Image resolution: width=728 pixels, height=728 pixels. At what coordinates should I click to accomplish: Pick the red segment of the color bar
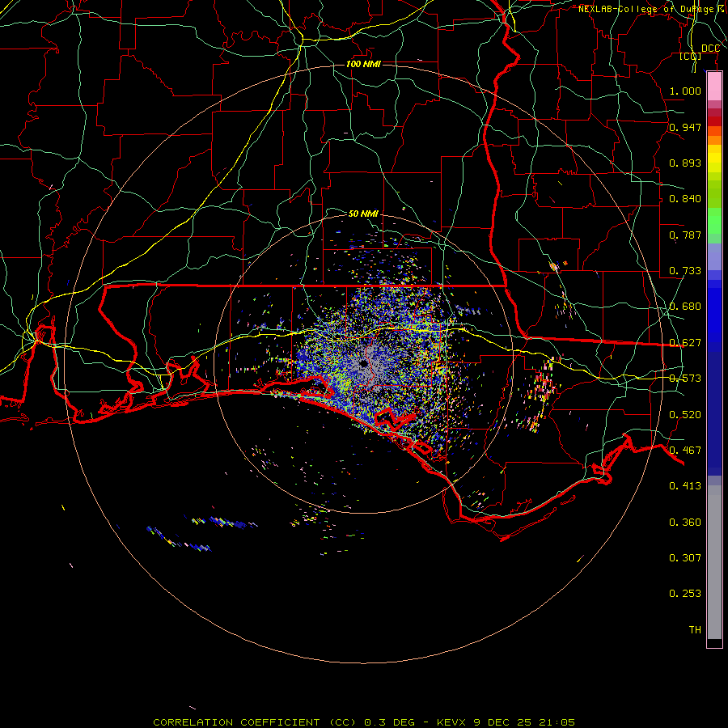pos(714,121)
